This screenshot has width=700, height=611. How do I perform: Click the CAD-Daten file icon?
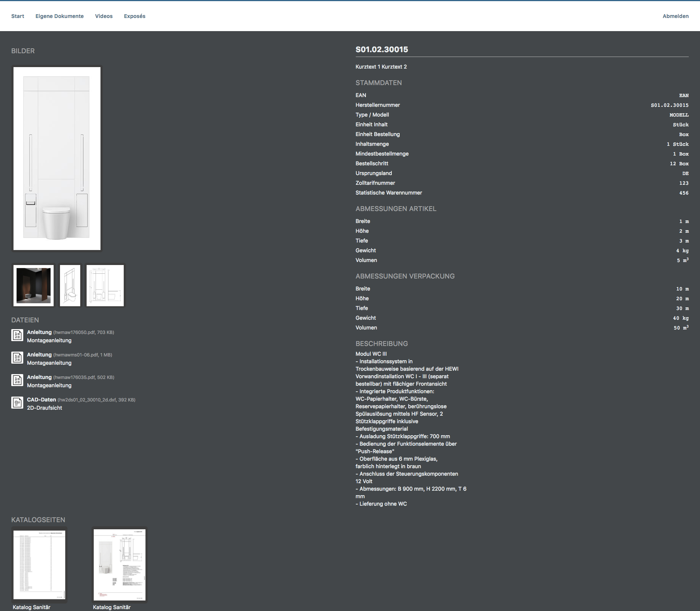tap(17, 403)
